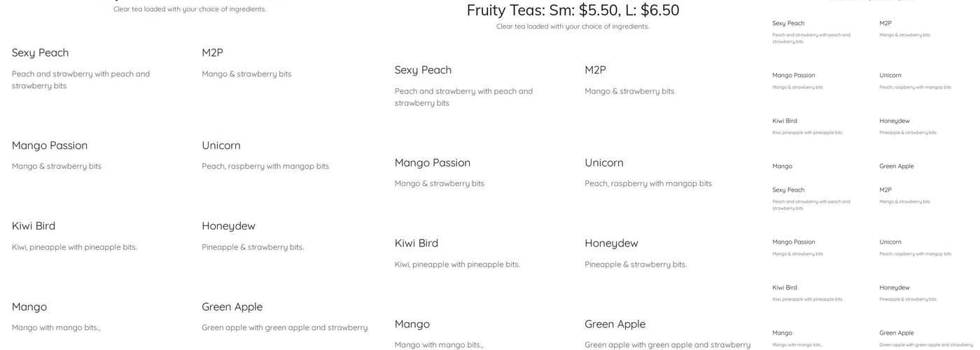Click M2P title in the left menu panel

[x=212, y=52]
